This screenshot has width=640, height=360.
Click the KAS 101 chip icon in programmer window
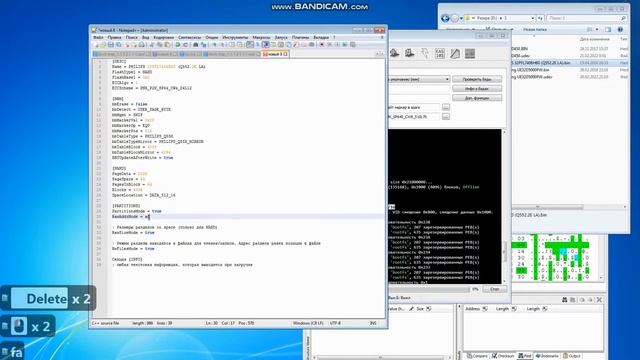coord(440,53)
